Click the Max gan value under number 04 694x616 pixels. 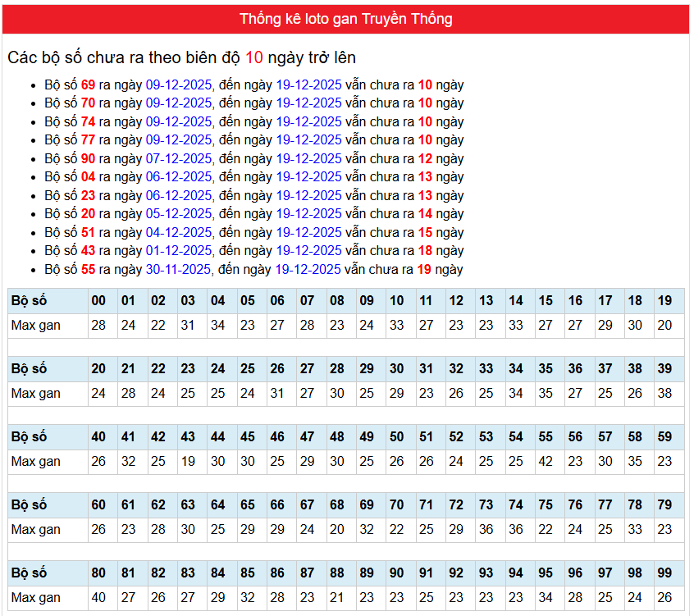[x=217, y=326]
